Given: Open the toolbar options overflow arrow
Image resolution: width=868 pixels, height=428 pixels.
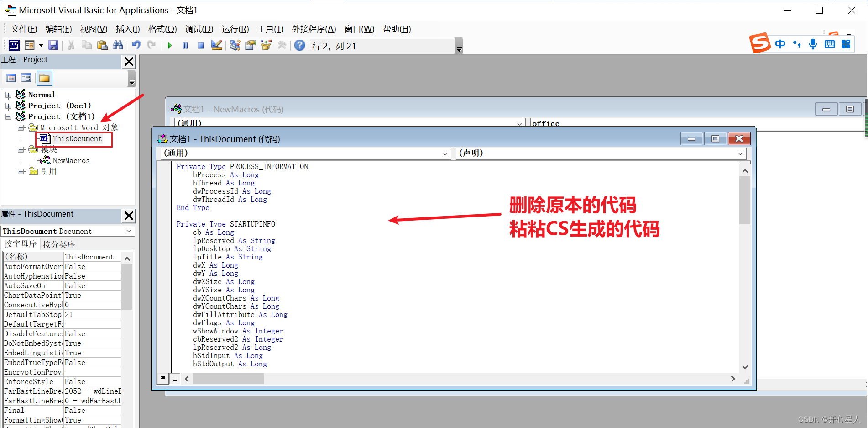Looking at the screenshot, I should [x=459, y=46].
